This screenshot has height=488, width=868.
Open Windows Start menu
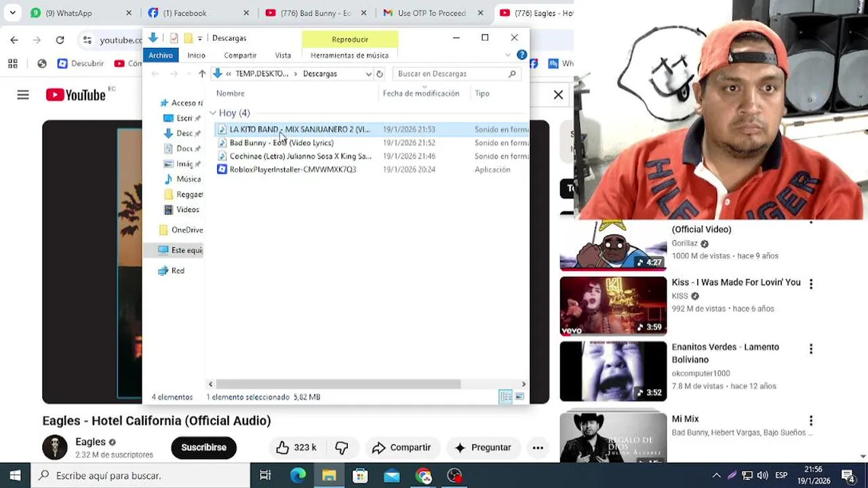coord(16,476)
